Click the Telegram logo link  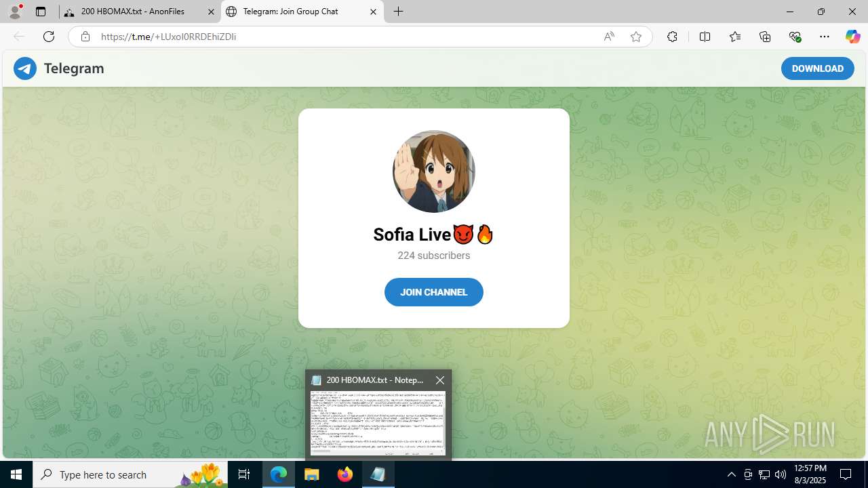point(59,68)
